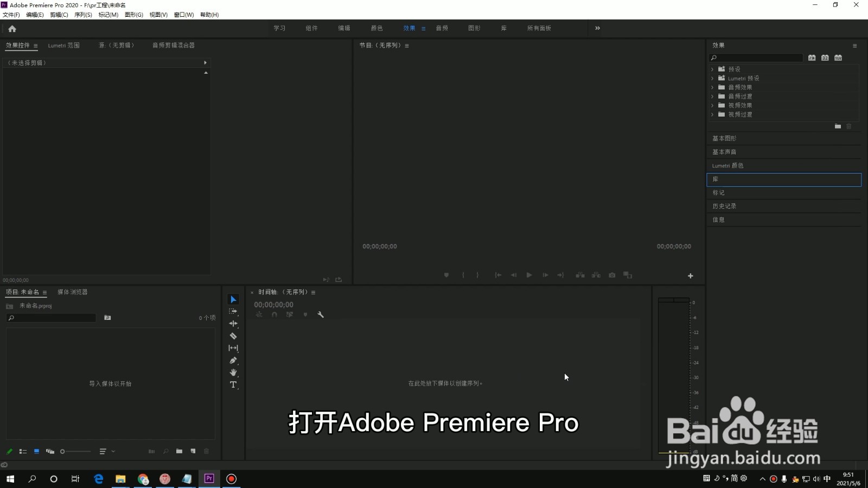Switch Project panel to Icon view
Viewport: 868px width, 488px height.
36,451
